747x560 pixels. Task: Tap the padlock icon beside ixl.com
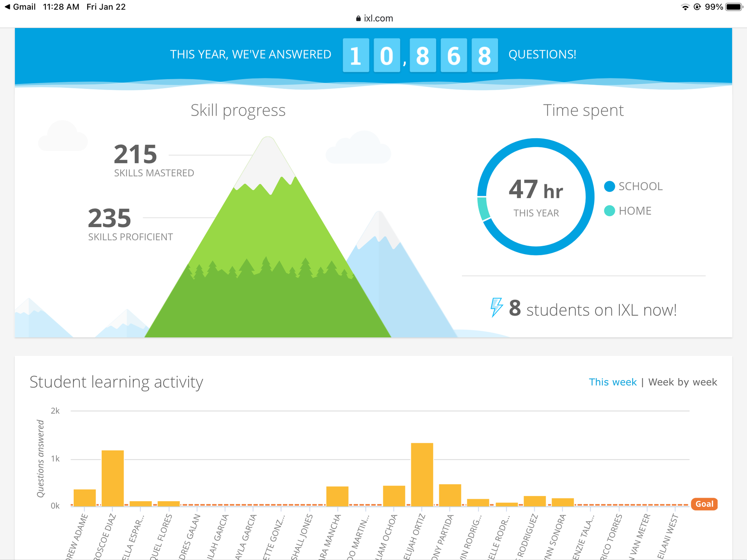pos(358,19)
